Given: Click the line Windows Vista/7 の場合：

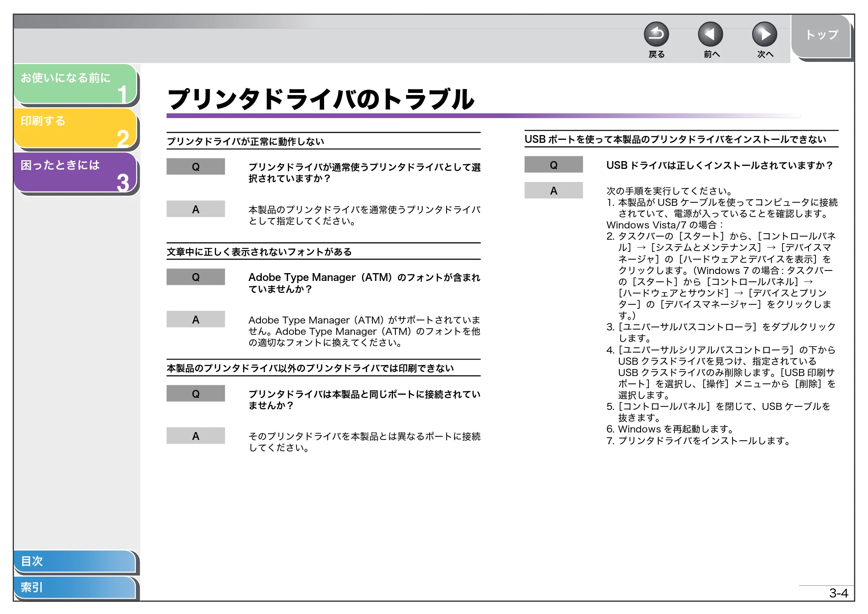Looking at the screenshot, I should click(665, 225).
